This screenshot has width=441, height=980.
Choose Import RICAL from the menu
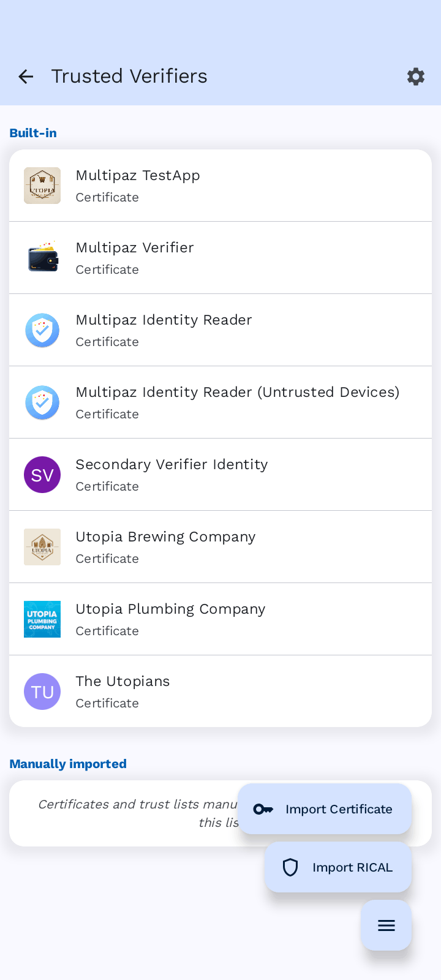pyautogui.click(x=338, y=867)
